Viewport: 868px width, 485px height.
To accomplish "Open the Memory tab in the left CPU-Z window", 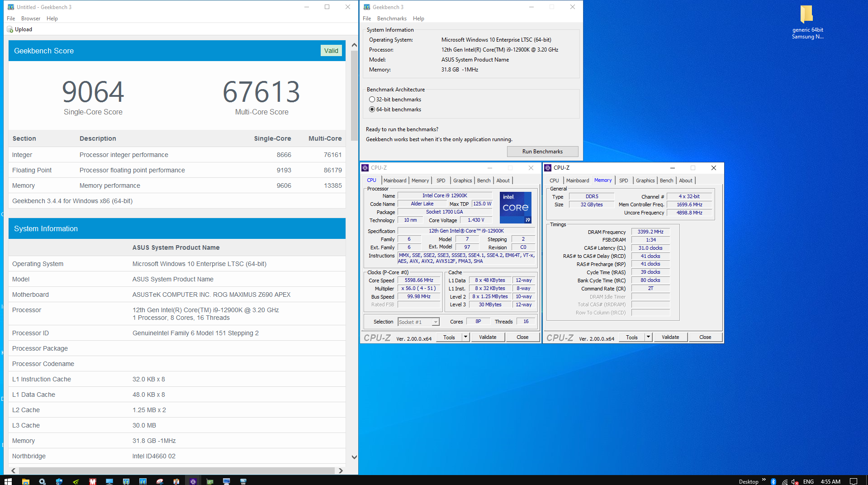I will [x=420, y=181].
